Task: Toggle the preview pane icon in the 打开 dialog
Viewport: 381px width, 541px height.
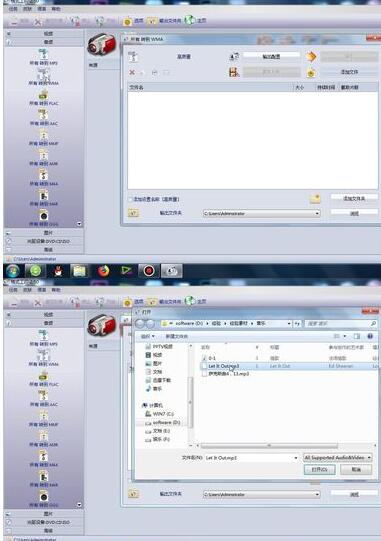Action: point(356,336)
